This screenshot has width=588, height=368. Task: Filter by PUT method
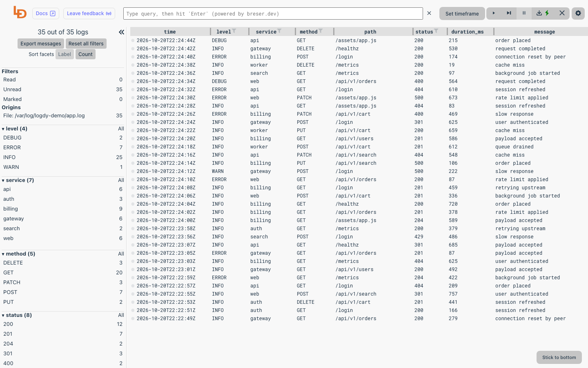63,302
